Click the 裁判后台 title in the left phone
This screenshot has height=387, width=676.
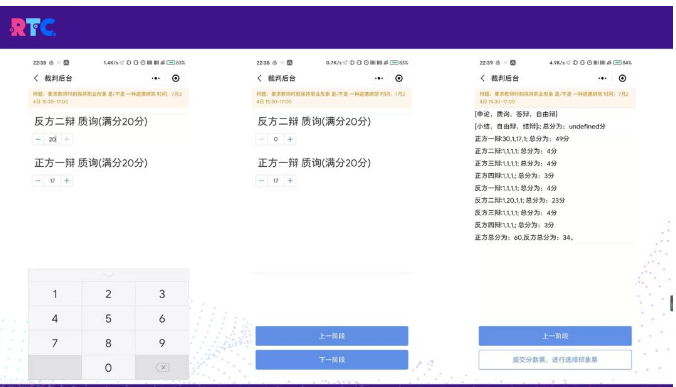[x=58, y=78]
